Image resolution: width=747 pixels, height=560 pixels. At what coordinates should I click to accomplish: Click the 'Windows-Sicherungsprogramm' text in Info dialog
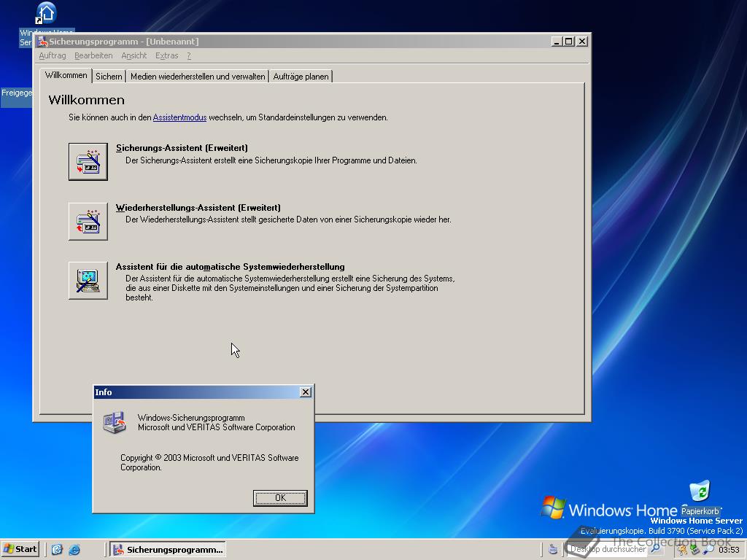pos(191,418)
